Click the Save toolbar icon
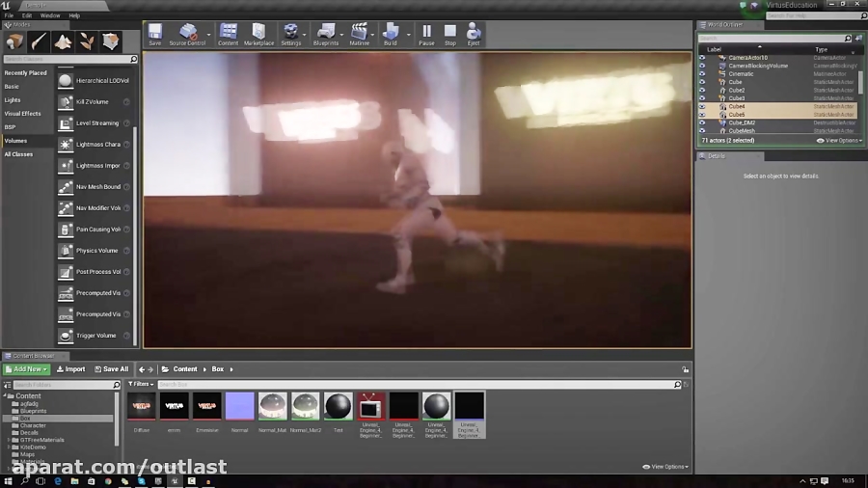This screenshot has height=488, width=868. point(155,35)
